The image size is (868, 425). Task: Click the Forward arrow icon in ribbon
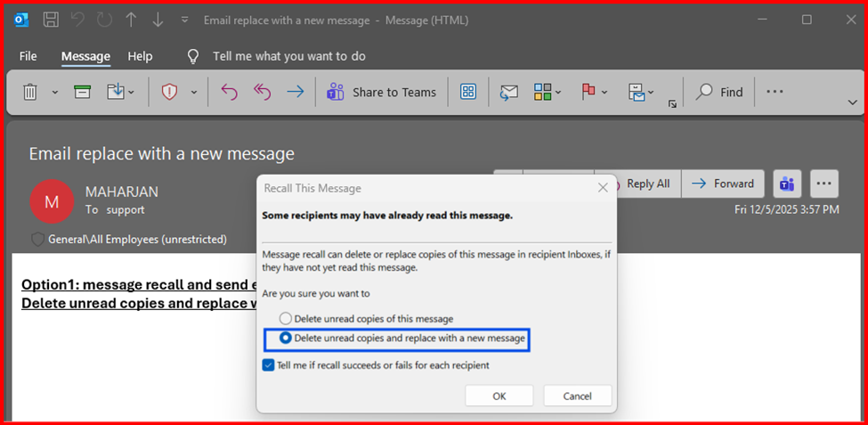coord(295,92)
